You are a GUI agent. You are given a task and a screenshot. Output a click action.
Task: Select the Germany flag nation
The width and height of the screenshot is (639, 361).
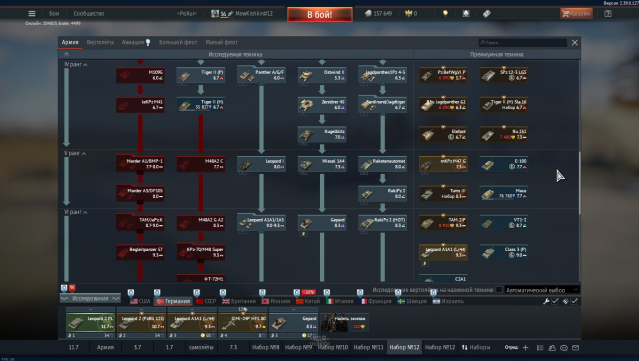(174, 301)
